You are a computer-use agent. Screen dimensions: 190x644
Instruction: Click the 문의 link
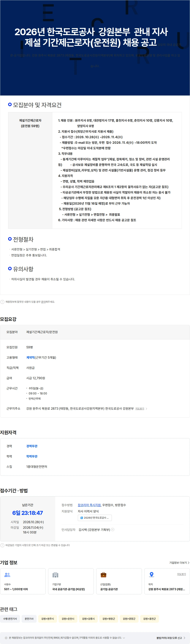tap(43, 302)
